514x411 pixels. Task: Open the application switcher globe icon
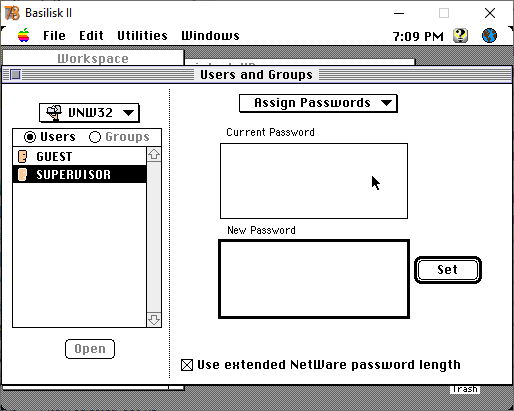(x=489, y=35)
